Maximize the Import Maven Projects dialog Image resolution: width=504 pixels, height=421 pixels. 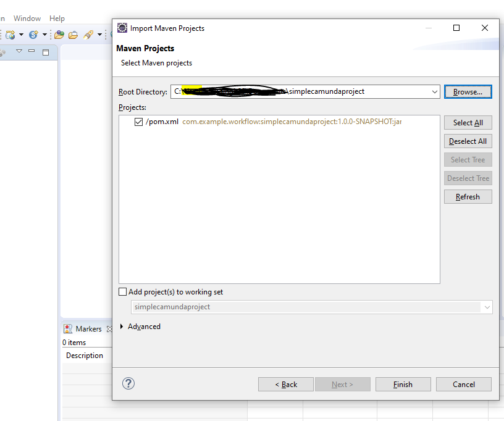point(456,28)
